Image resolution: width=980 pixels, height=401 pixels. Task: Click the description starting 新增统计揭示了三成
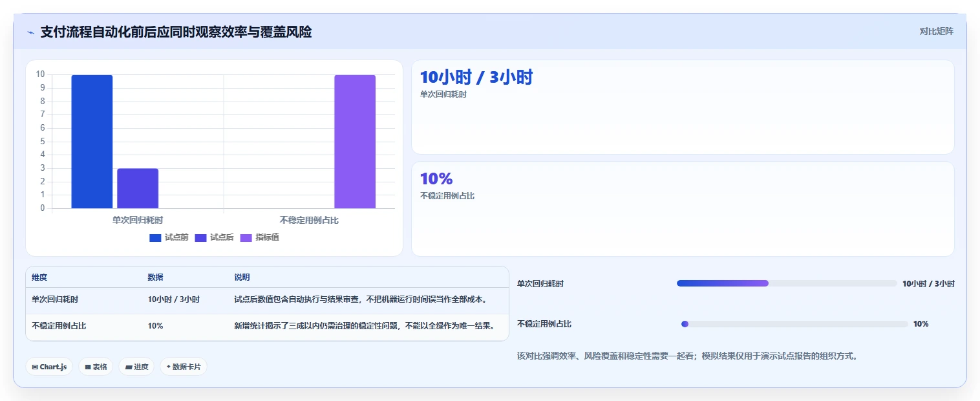pos(365,326)
